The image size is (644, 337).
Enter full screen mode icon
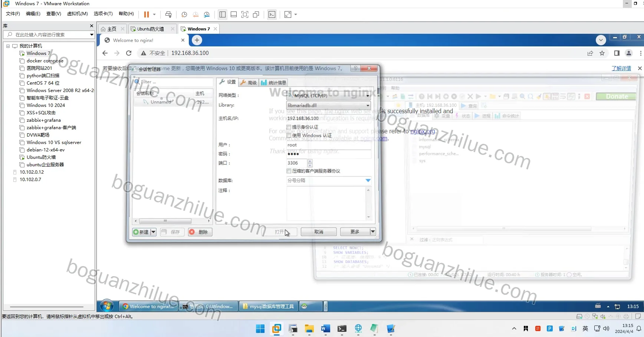point(245,14)
